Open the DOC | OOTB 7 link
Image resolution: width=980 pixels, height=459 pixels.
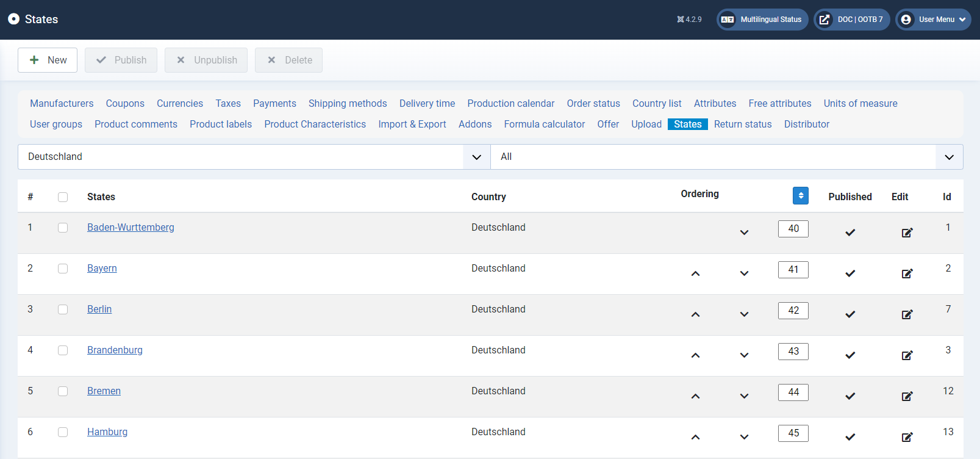point(852,20)
